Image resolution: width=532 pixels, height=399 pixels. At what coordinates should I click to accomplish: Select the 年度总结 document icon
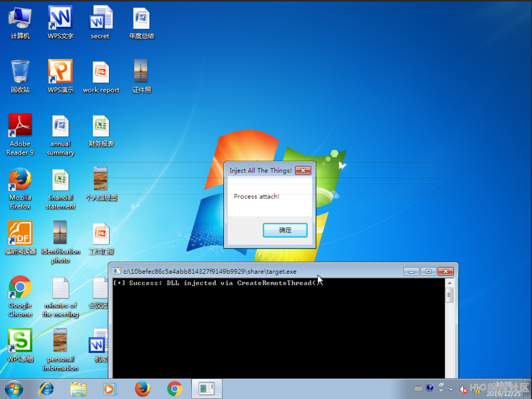(141, 23)
